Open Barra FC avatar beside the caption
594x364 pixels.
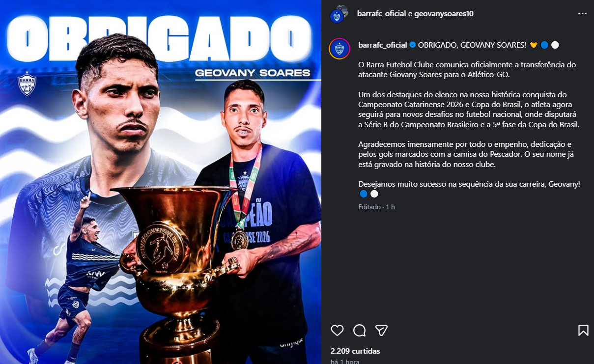[x=339, y=49]
